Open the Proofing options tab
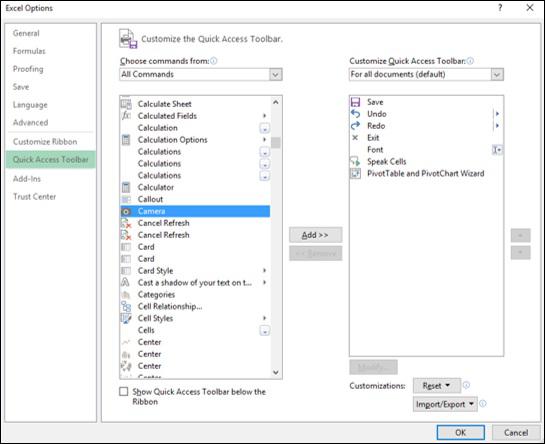This screenshot has width=546, height=444. [x=28, y=69]
